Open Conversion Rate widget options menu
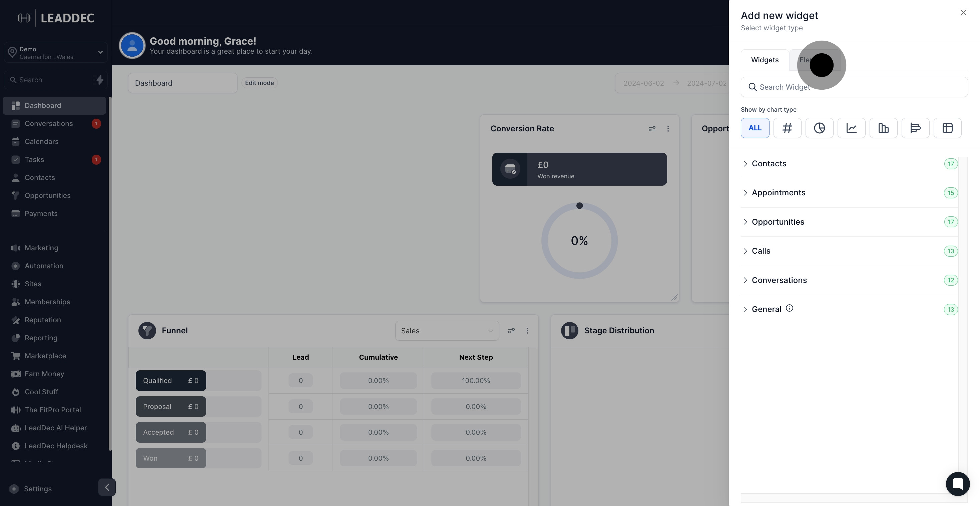The width and height of the screenshot is (980, 506). pyautogui.click(x=668, y=129)
